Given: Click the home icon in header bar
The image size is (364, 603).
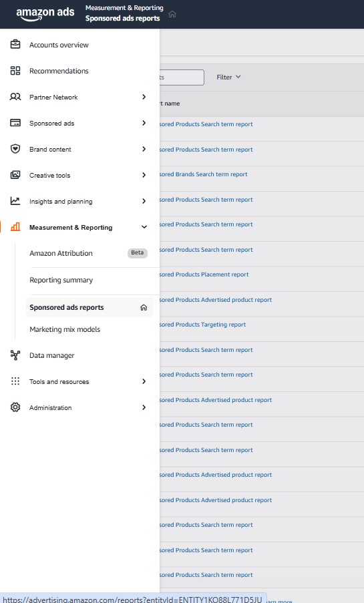Looking at the screenshot, I should (172, 14).
